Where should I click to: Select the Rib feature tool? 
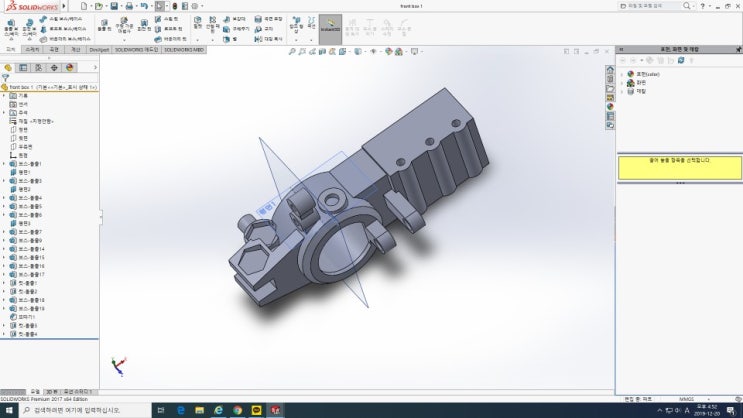point(235,19)
